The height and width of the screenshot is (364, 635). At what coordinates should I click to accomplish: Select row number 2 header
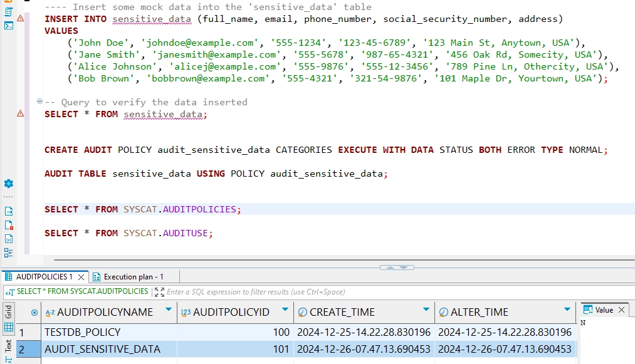click(28, 349)
